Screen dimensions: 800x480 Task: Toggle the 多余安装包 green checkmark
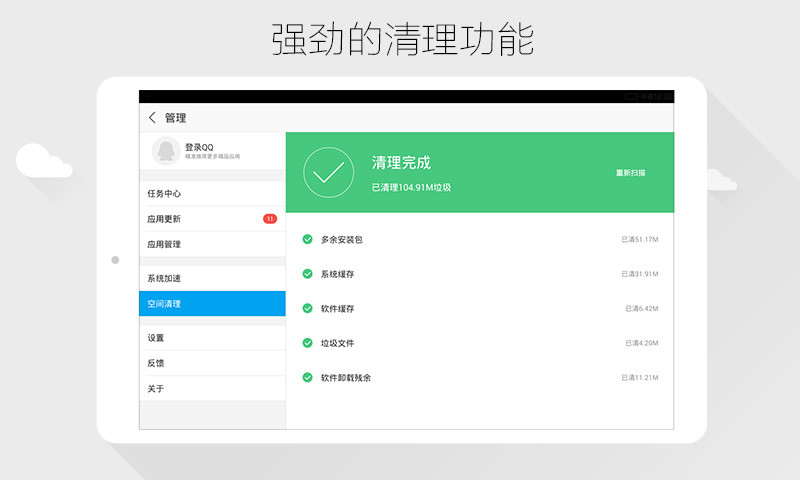point(308,239)
